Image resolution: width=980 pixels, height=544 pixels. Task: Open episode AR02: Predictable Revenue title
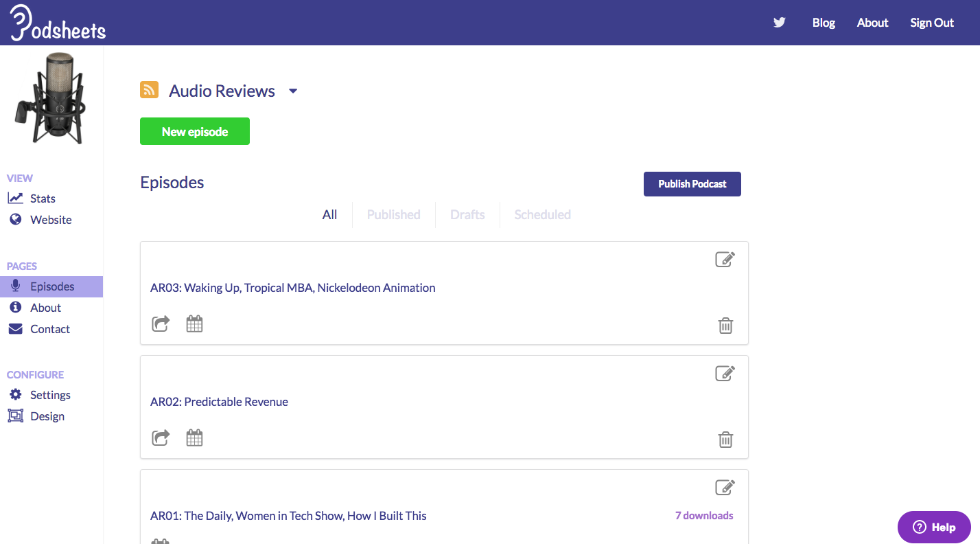coord(219,402)
